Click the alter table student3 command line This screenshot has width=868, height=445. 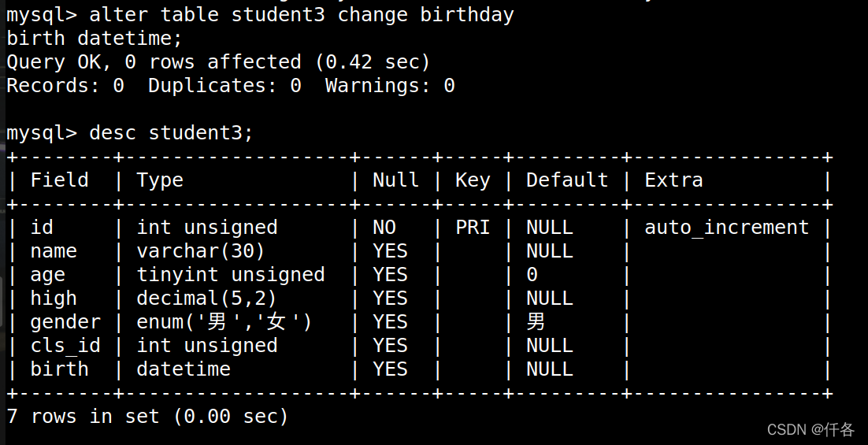(x=260, y=15)
